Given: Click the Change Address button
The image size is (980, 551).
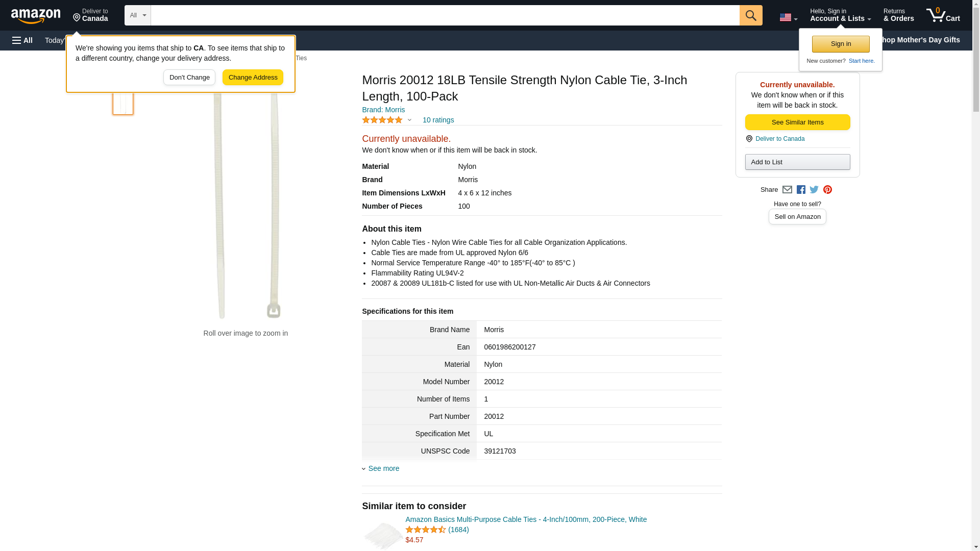Looking at the screenshot, I should (x=253, y=78).
